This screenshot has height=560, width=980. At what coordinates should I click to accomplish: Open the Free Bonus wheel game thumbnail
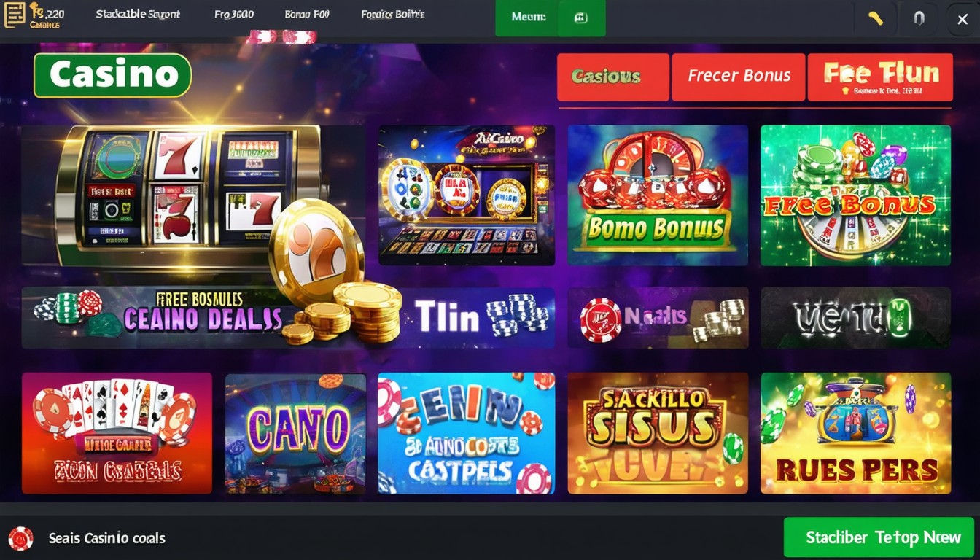[855, 195]
